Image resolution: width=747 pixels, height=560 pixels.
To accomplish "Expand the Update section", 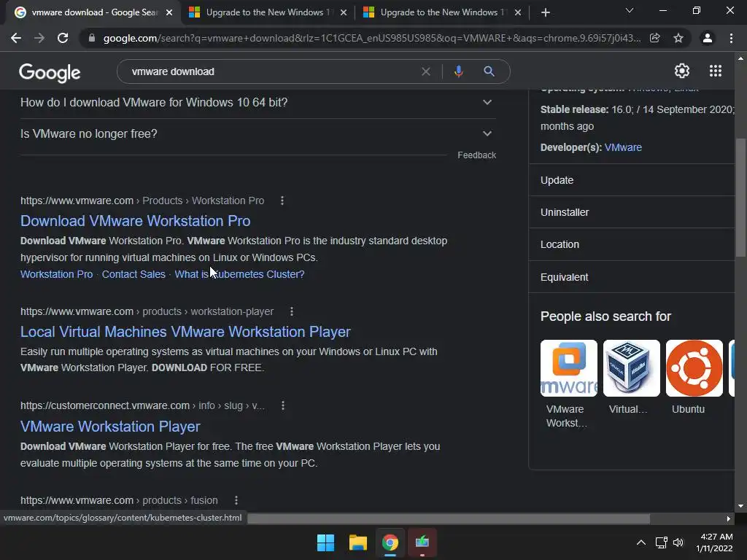I will (x=632, y=180).
